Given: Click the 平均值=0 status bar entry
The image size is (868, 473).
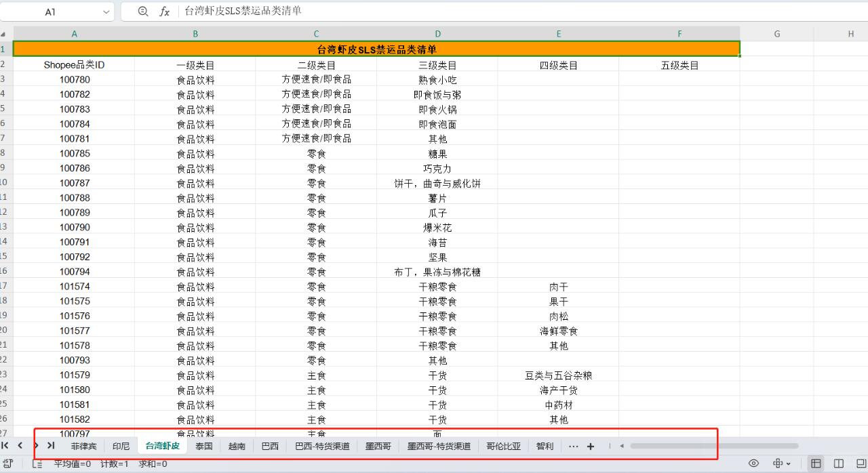Looking at the screenshot, I should click(72, 464).
